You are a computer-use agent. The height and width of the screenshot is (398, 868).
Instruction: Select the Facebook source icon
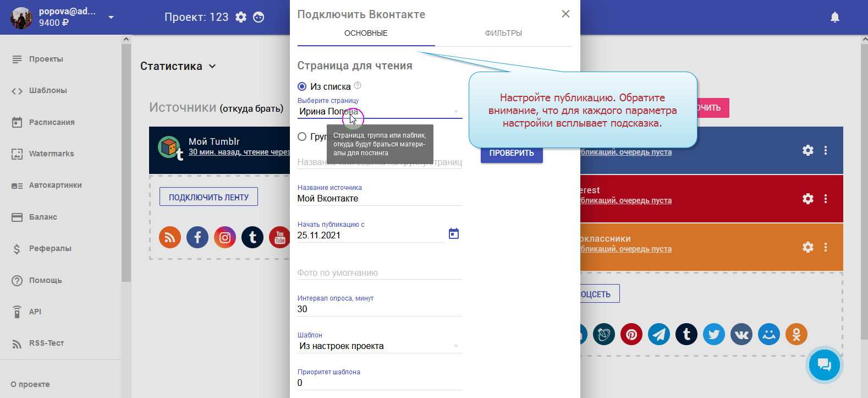click(x=197, y=237)
